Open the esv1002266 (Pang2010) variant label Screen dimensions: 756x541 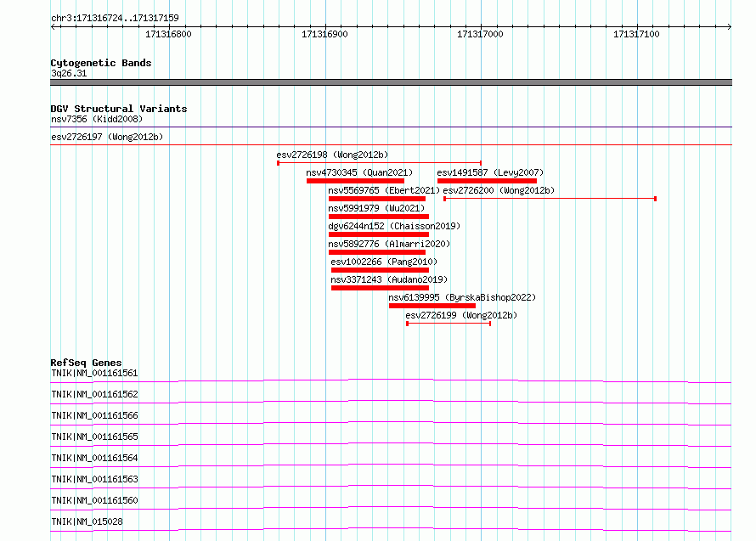pos(384,262)
